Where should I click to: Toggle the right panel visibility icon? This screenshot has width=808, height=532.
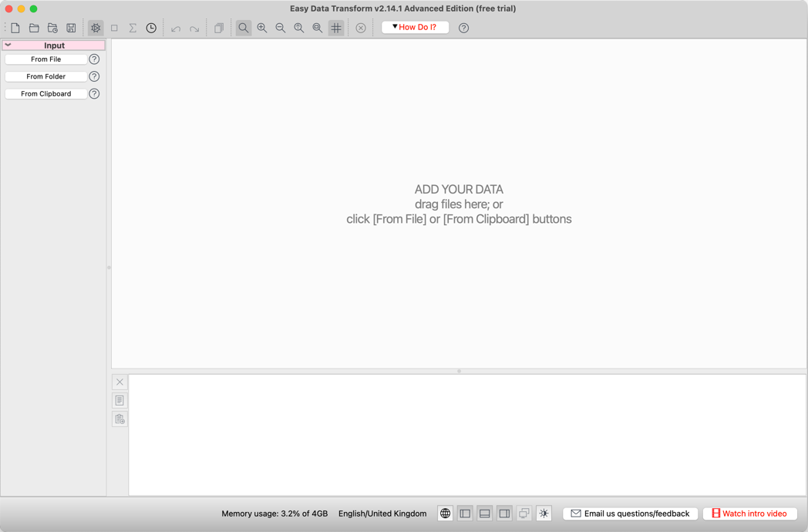(x=504, y=513)
